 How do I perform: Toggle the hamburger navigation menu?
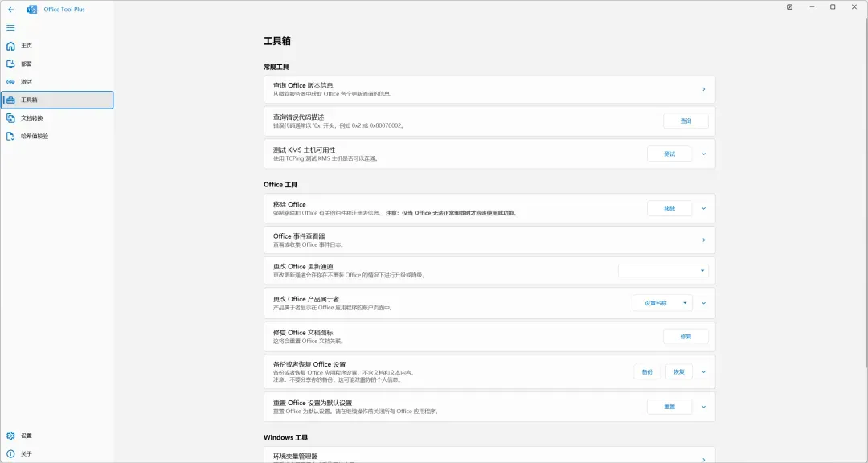(x=10, y=27)
